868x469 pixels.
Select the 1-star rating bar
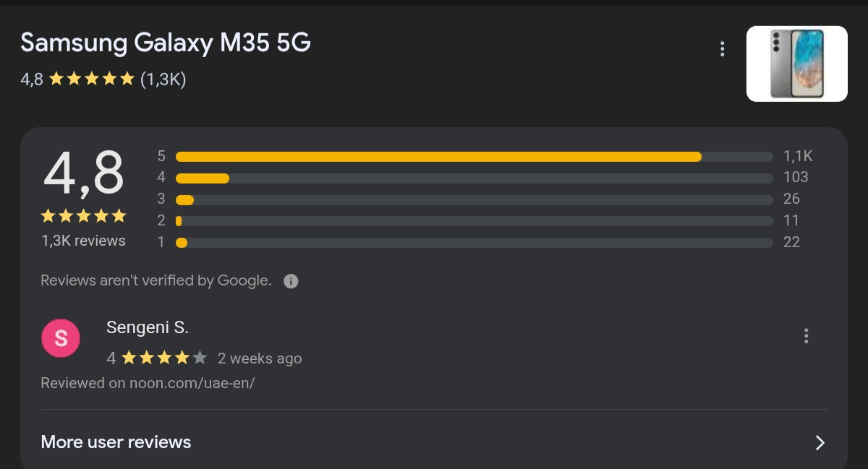pos(474,243)
